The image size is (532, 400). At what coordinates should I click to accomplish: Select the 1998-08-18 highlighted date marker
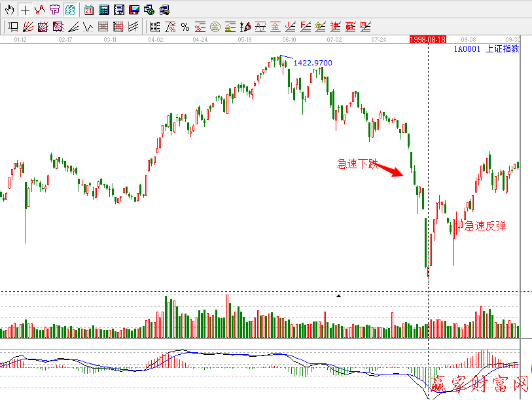tap(427, 40)
